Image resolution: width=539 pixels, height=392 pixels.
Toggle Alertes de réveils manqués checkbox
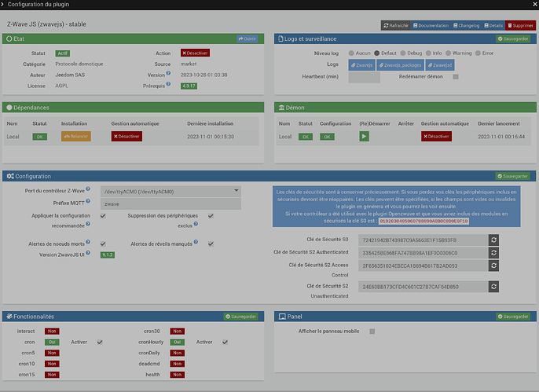pos(211,244)
